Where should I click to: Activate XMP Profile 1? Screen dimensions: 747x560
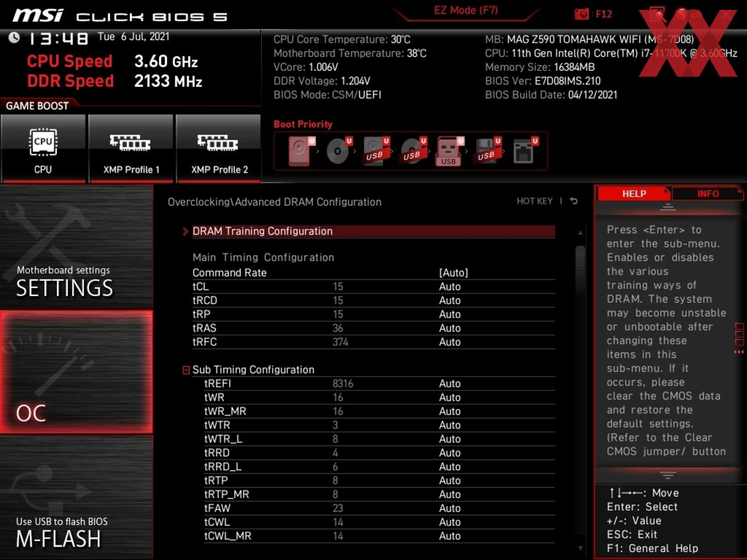click(131, 149)
